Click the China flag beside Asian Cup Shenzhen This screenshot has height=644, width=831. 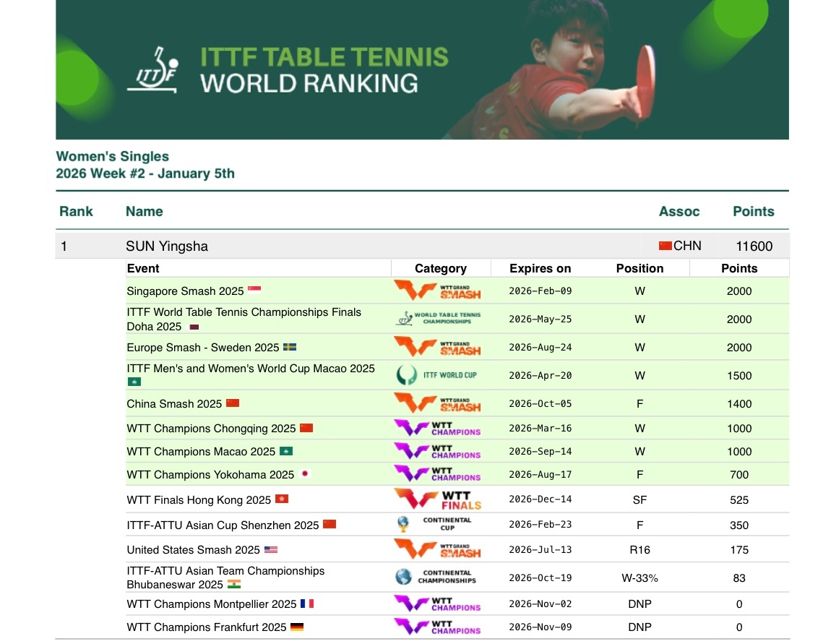pyautogui.click(x=330, y=524)
